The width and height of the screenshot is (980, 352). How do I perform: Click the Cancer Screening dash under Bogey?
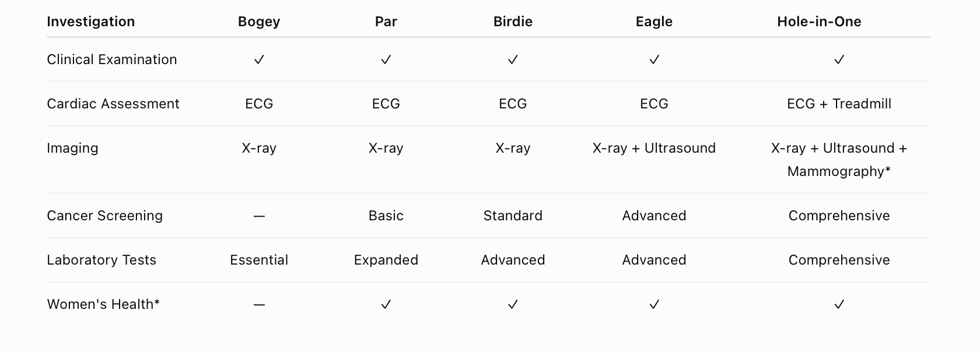[x=259, y=216]
